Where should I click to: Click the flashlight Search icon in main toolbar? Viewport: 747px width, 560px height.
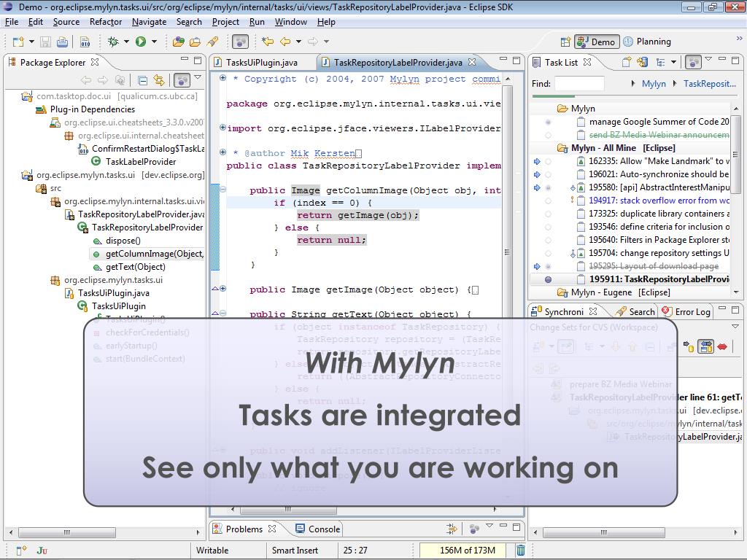pyautogui.click(x=212, y=42)
